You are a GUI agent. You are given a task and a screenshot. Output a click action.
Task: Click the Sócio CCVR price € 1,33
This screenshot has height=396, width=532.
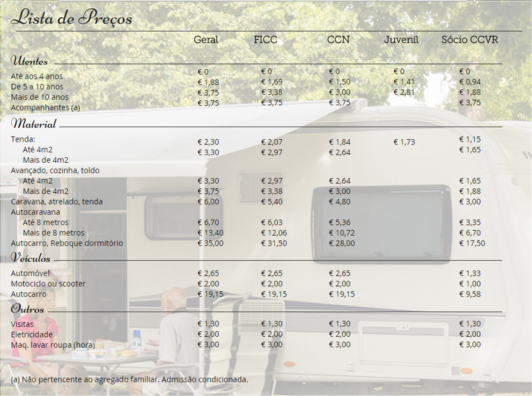click(x=470, y=273)
